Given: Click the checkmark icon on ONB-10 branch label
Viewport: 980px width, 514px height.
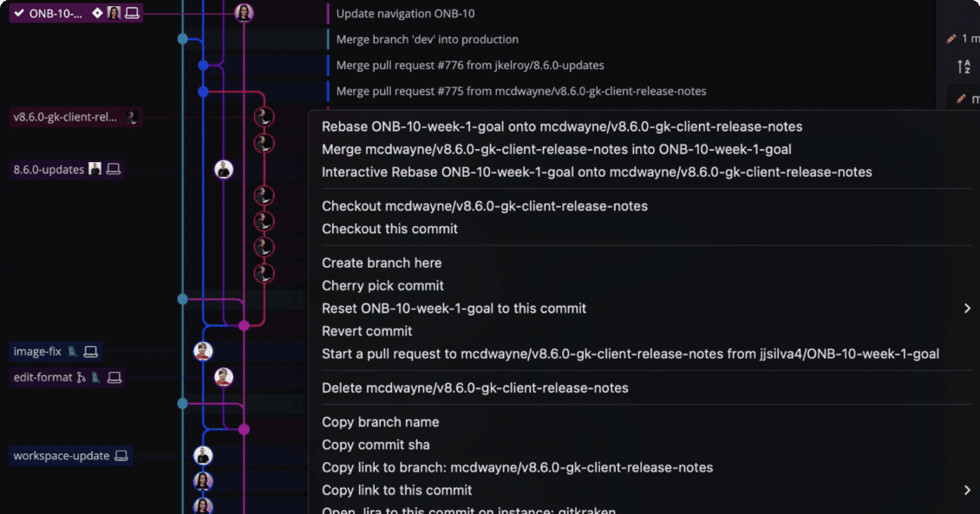Looking at the screenshot, I should coord(18,13).
